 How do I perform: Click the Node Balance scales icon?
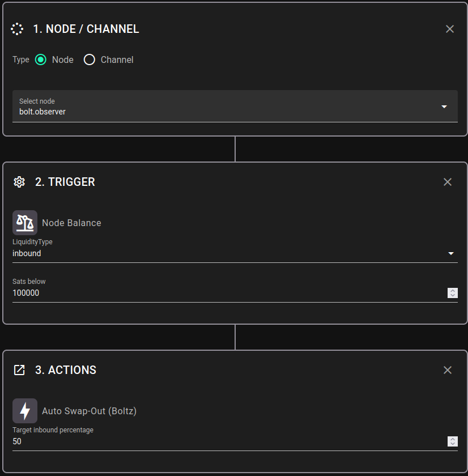coord(25,223)
